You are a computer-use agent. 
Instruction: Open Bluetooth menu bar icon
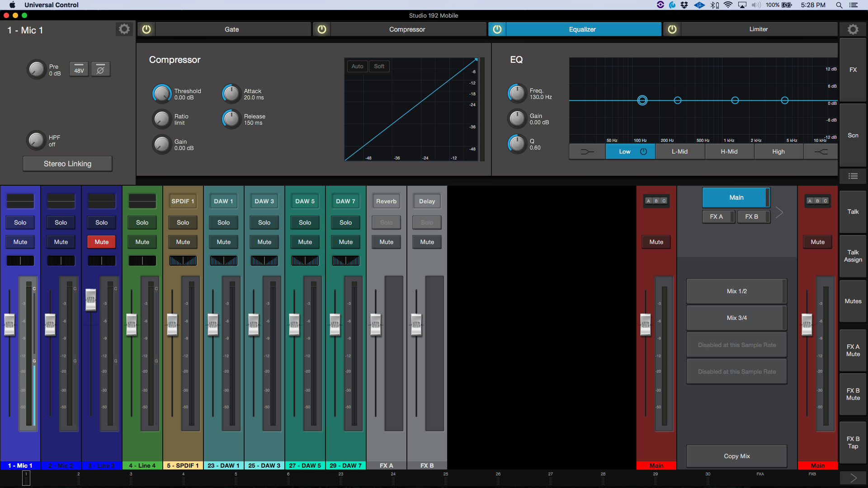[714, 5]
